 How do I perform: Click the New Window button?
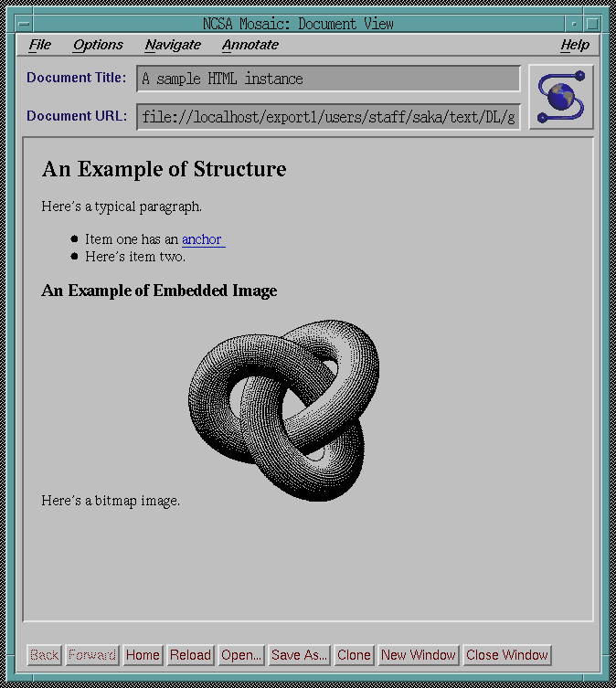[419, 655]
